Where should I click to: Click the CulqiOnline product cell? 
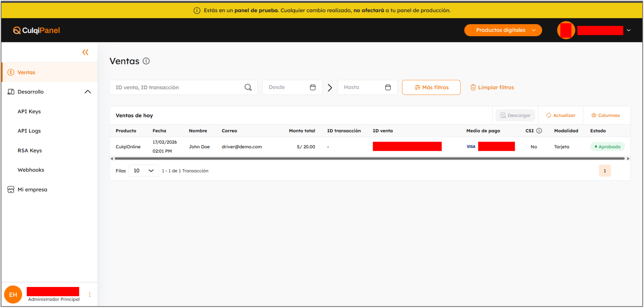(x=128, y=147)
